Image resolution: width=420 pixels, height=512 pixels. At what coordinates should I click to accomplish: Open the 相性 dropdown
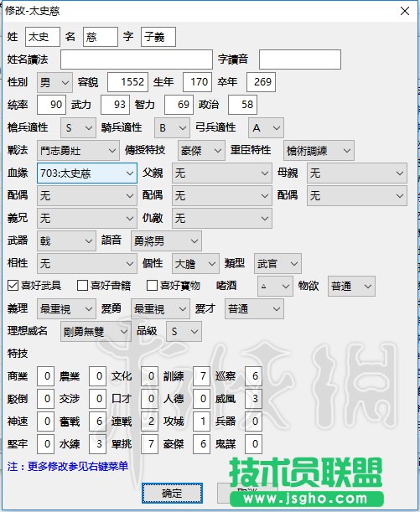coord(87,263)
